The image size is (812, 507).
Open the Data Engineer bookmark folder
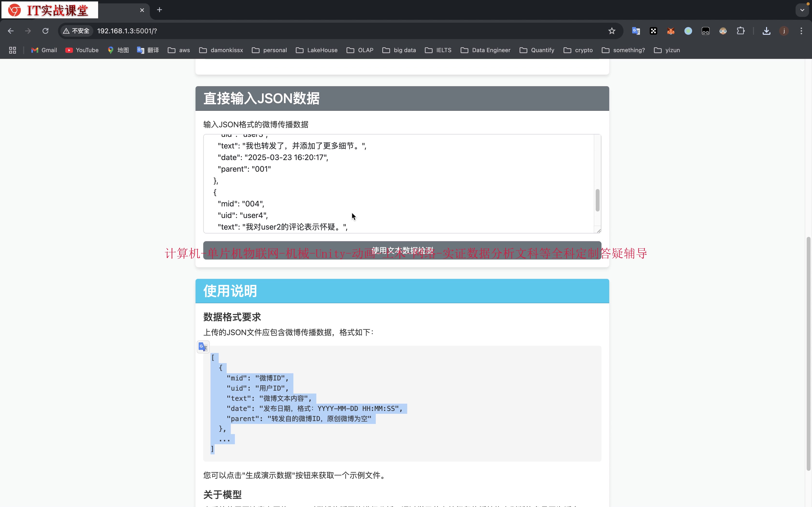[486, 50]
